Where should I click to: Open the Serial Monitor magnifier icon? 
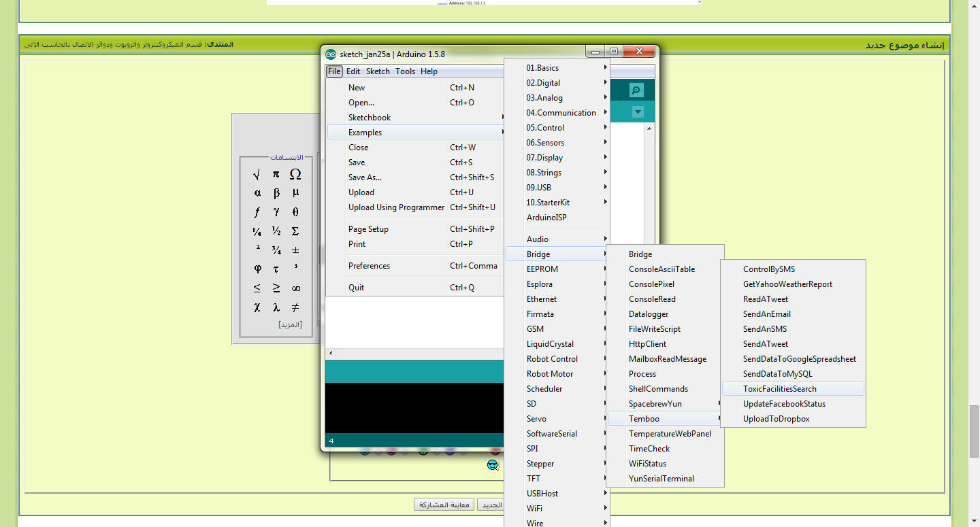636,90
